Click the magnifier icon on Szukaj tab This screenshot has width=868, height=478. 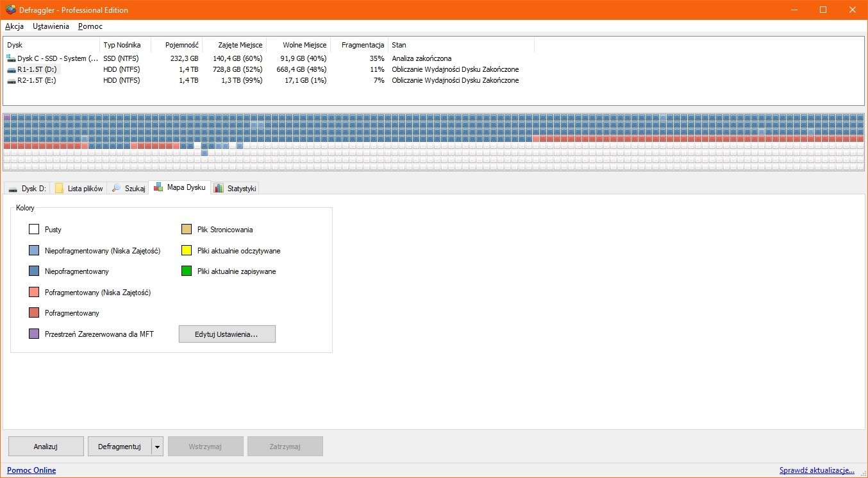coord(116,188)
